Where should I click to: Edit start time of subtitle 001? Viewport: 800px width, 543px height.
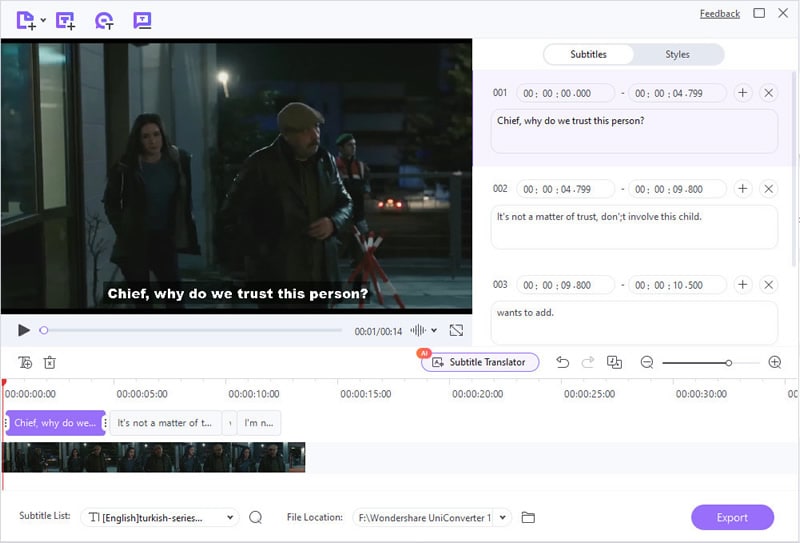click(565, 93)
